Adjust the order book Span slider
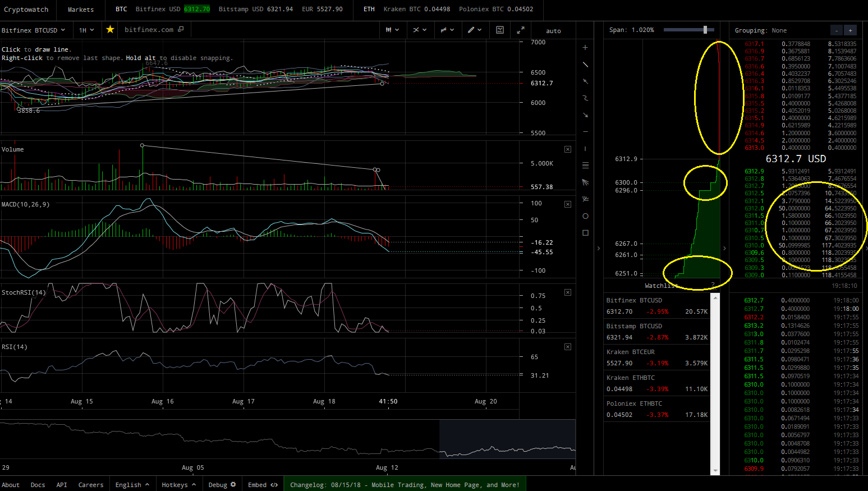 (705, 30)
